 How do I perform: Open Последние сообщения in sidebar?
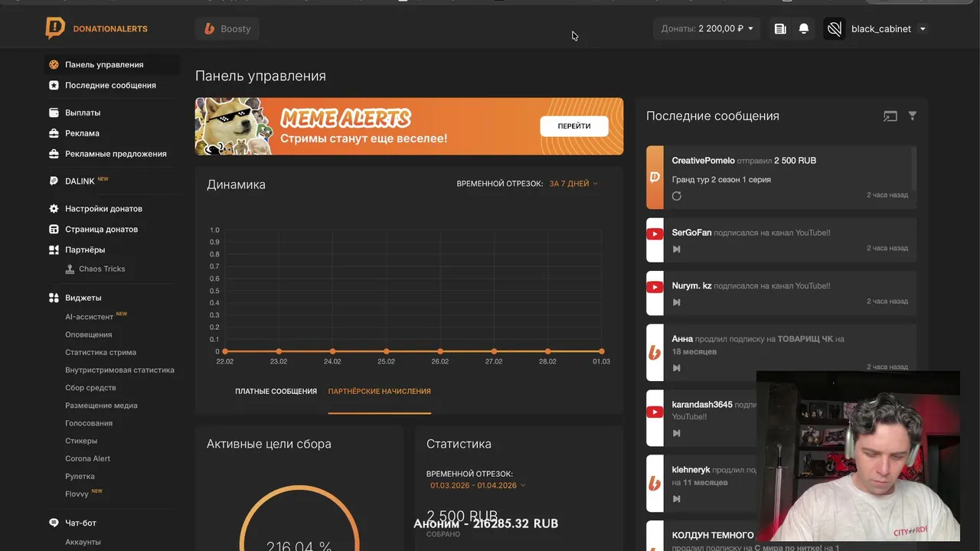click(x=110, y=85)
